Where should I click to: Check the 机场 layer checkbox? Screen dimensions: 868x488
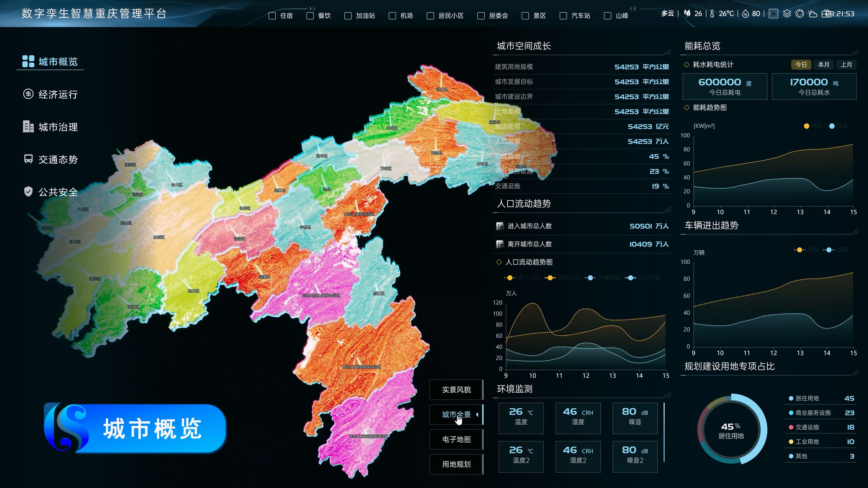(x=392, y=16)
